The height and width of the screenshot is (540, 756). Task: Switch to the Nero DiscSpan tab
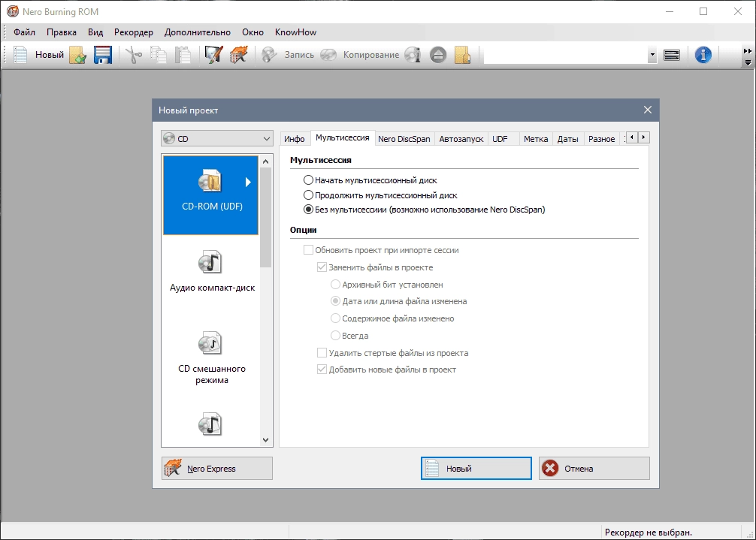[404, 139]
